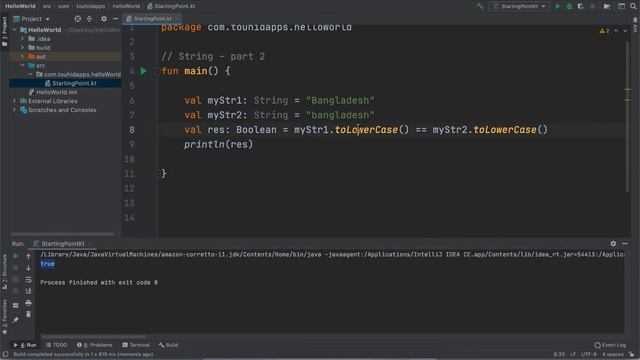Click the 4 spaces indent setting in status bar
Image resolution: width=640 pixels, height=360 pixels.
click(613, 354)
